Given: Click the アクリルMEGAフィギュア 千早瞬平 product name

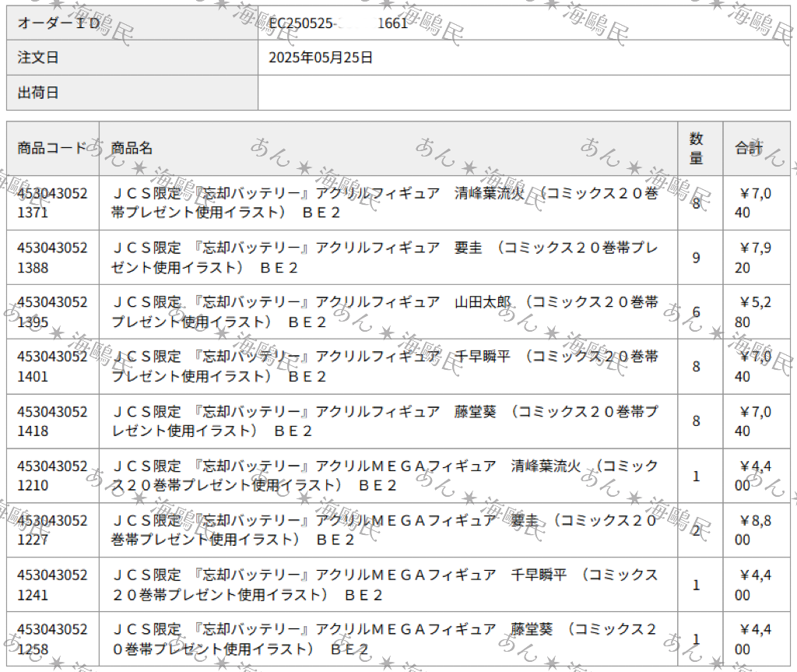Looking at the screenshot, I should tap(384, 585).
